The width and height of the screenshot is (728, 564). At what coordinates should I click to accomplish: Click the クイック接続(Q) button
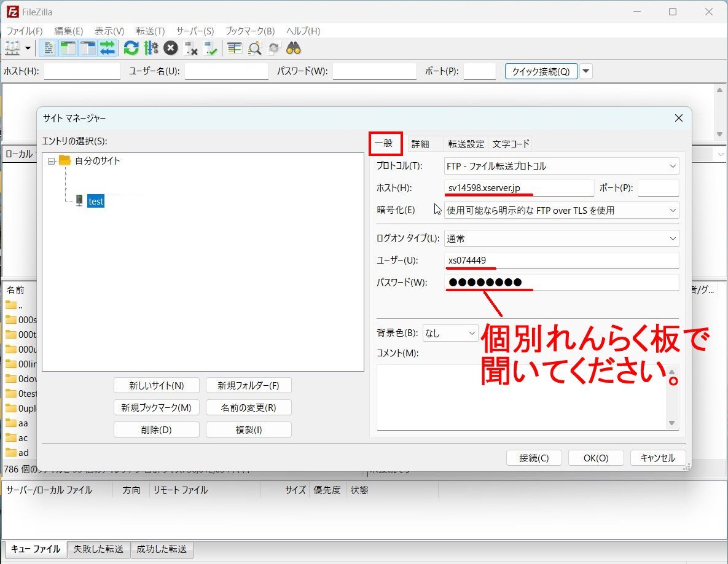(541, 71)
